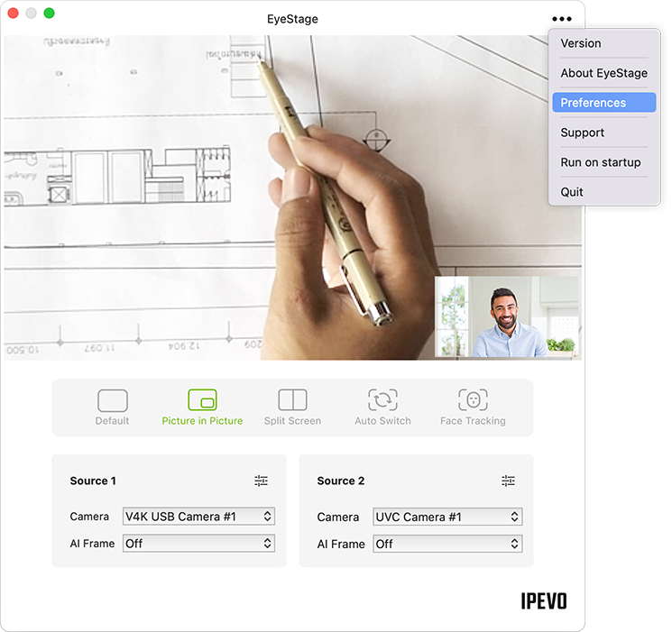The image size is (672, 632).
Task: Click the three-dot more options icon
Action: tap(562, 19)
